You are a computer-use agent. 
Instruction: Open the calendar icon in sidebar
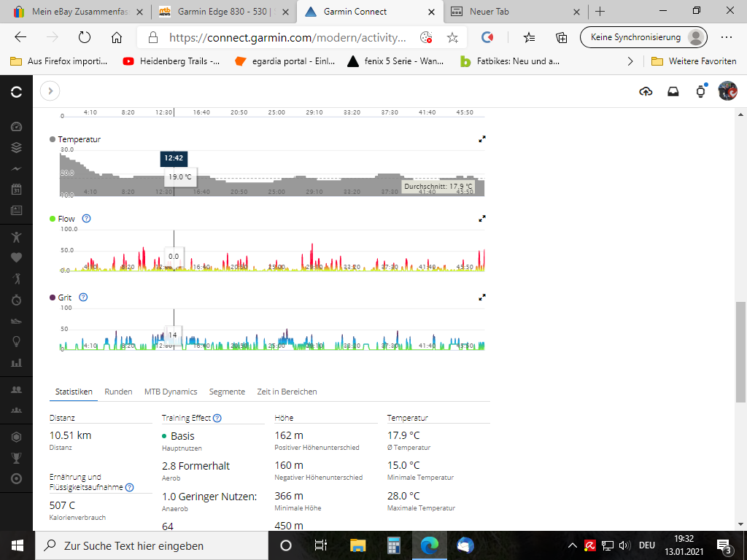point(16,190)
